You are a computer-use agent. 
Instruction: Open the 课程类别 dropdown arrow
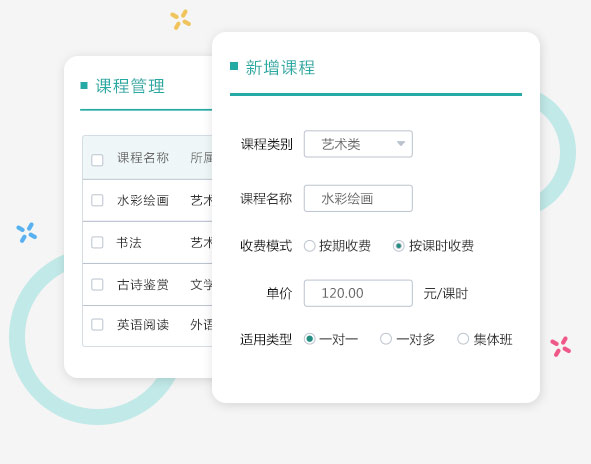pos(401,144)
